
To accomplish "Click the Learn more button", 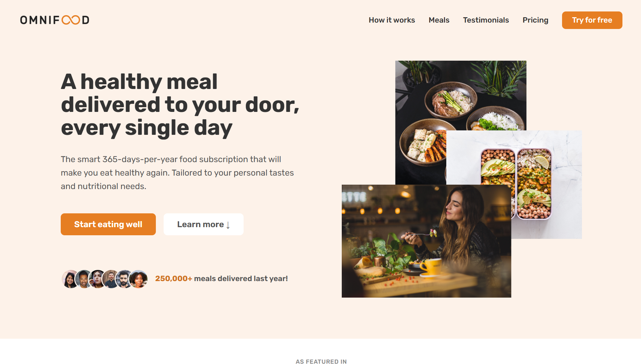I will point(203,224).
